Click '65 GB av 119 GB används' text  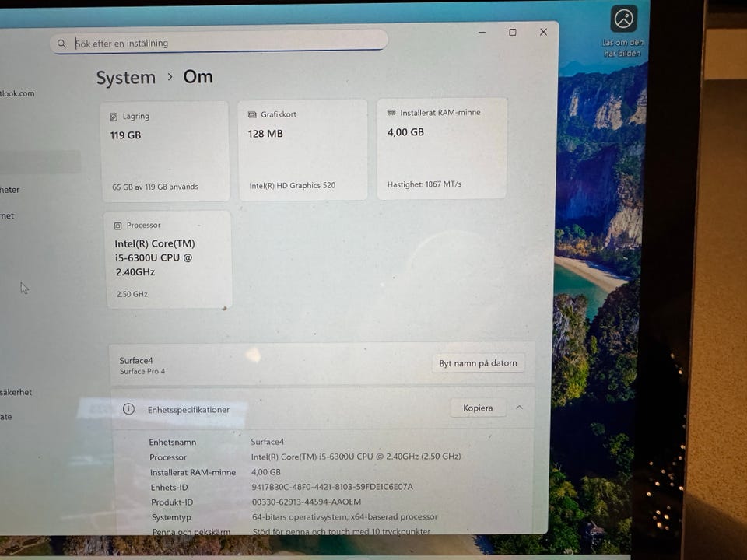[155, 187]
